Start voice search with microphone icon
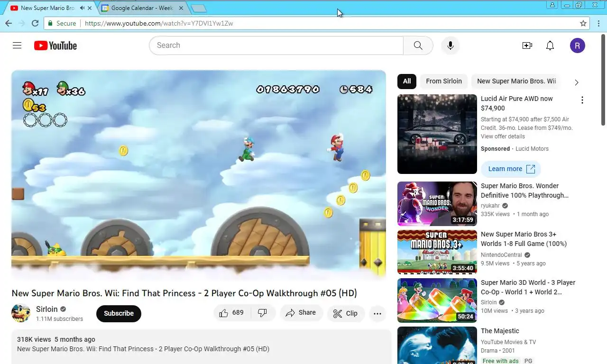607x364 pixels. [451, 45]
